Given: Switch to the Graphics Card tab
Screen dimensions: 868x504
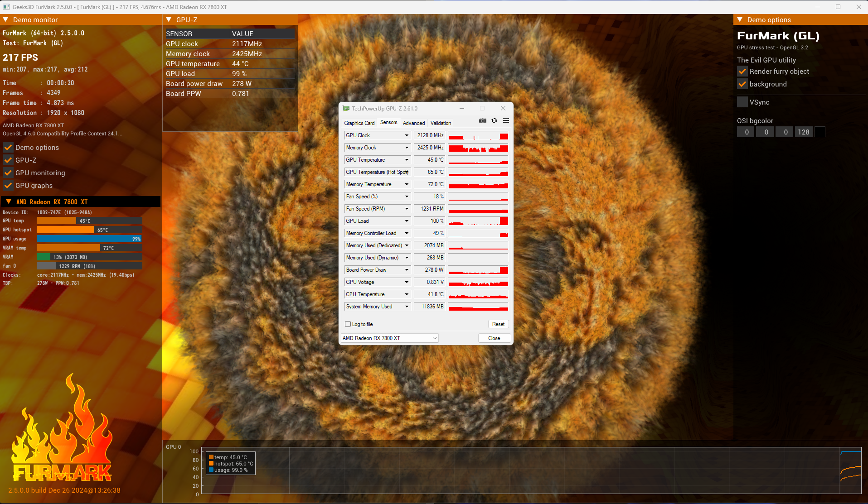Looking at the screenshot, I should [x=359, y=123].
